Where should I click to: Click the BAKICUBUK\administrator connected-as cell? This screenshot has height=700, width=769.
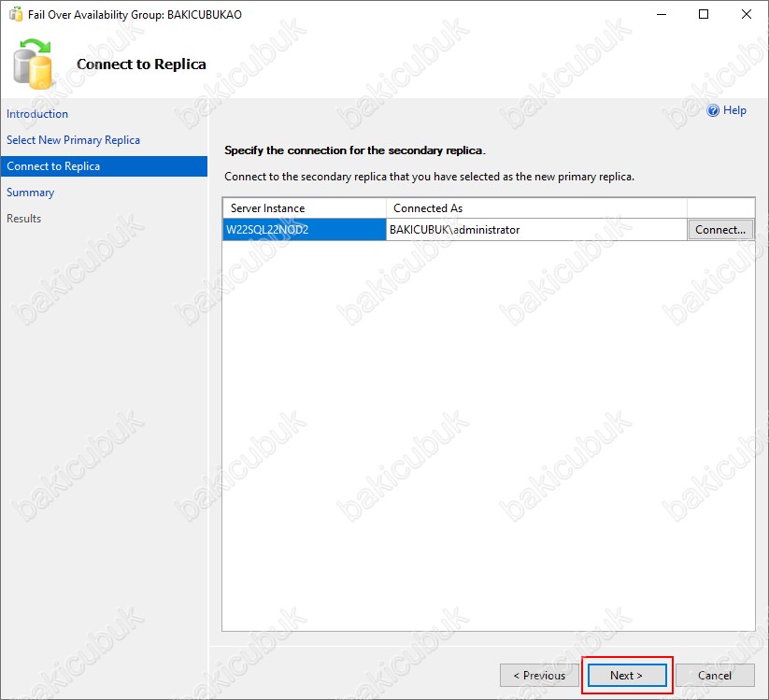pyautogui.click(x=536, y=230)
